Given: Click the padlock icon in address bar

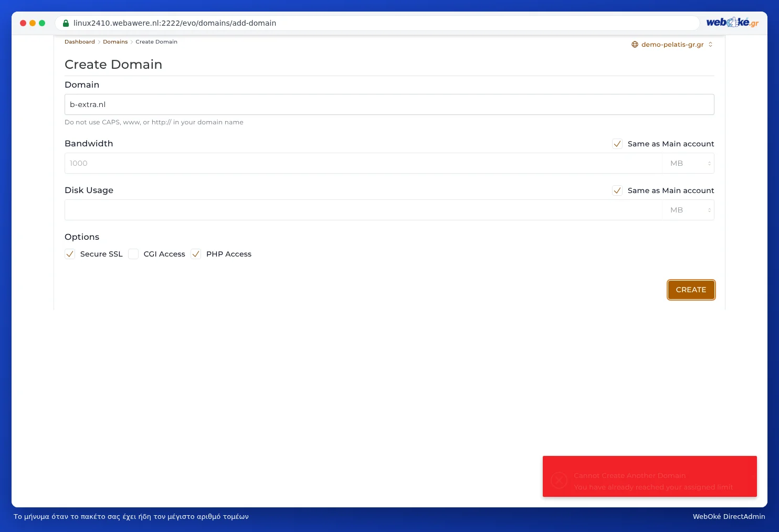Looking at the screenshot, I should point(66,23).
